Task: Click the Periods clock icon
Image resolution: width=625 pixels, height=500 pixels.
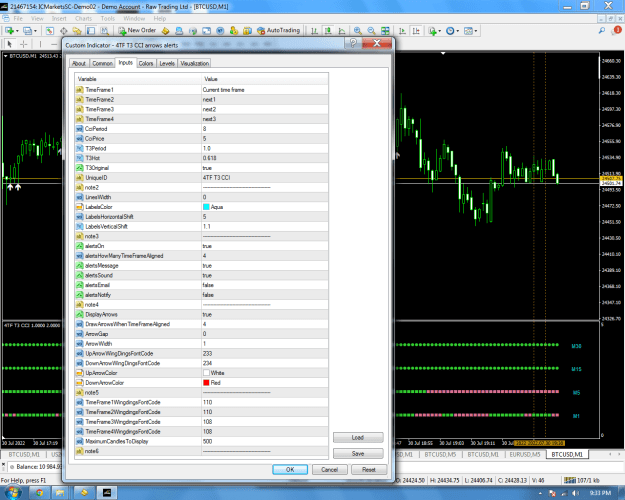Action: 450,31
